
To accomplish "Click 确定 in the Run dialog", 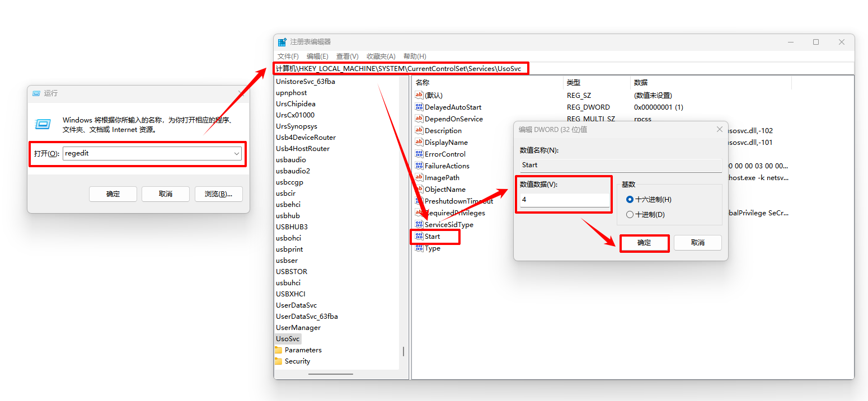I will point(113,194).
